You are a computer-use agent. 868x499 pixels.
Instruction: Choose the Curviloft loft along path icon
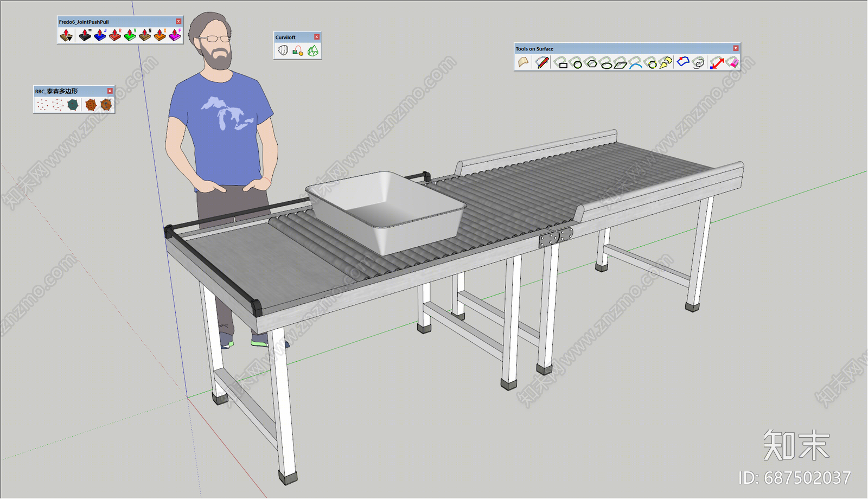coord(298,50)
